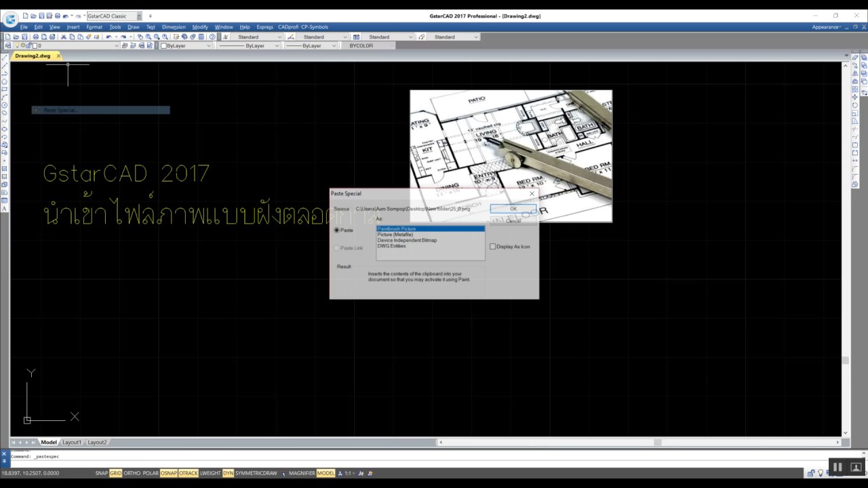This screenshot has height=488, width=868.
Task: Open the Express menu
Action: pos(264,27)
